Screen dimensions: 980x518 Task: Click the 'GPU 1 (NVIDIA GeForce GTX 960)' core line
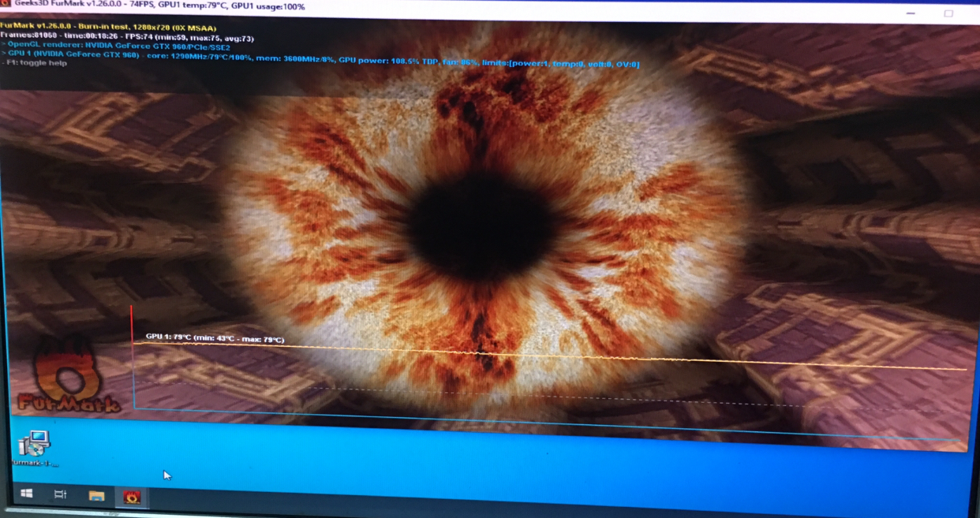(x=320, y=59)
